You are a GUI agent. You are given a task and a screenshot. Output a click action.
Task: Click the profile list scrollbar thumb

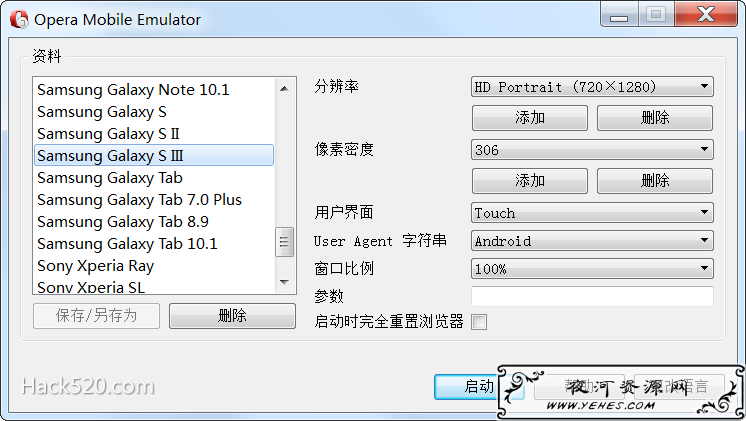[285, 242]
